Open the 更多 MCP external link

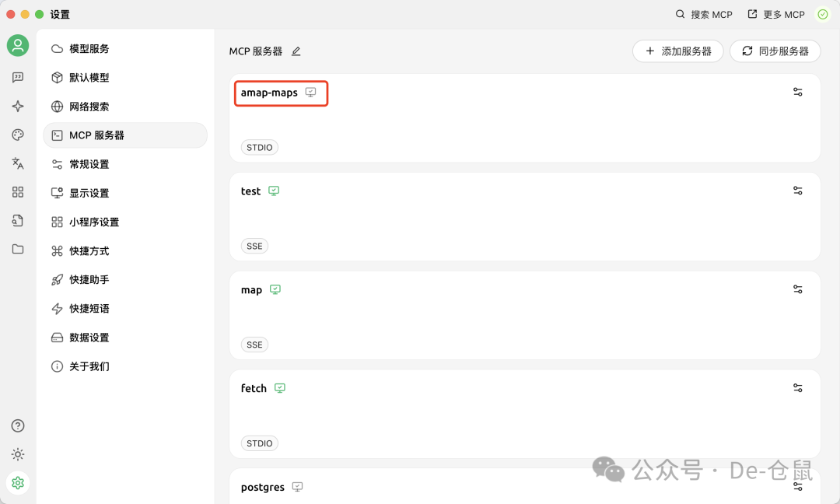(x=776, y=14)
